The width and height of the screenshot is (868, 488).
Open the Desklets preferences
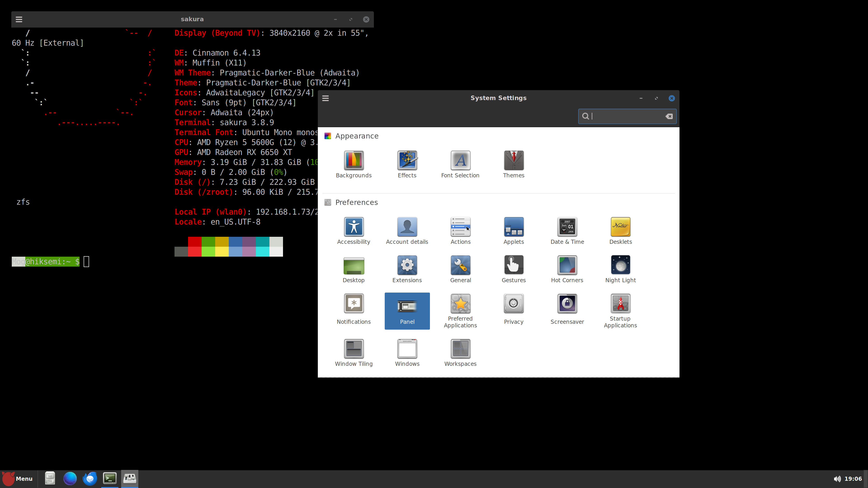[620, 231]
